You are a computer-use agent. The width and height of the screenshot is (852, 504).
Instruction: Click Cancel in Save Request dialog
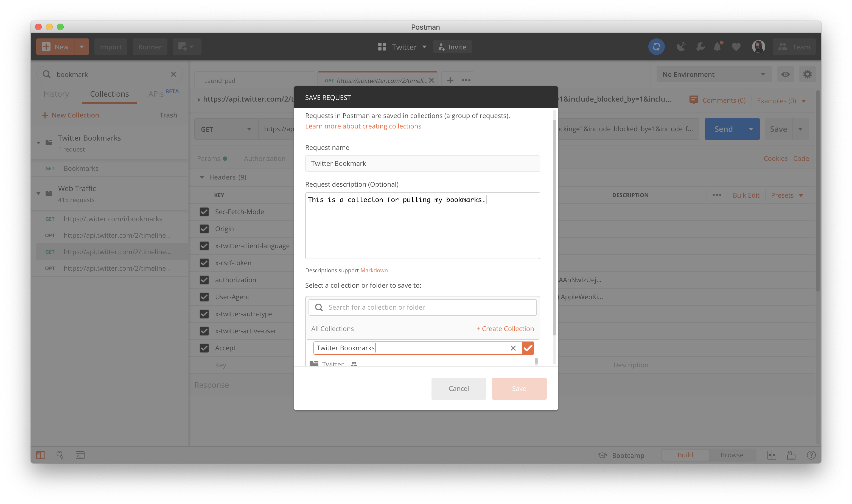tap(458, 388)
